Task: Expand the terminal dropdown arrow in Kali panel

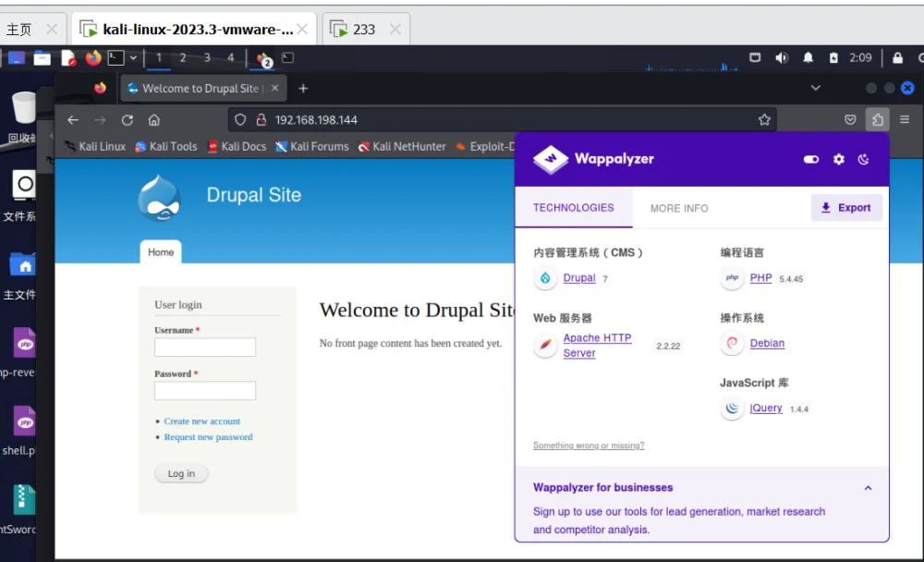Action: pyautogui.click(x=133, y=58)
